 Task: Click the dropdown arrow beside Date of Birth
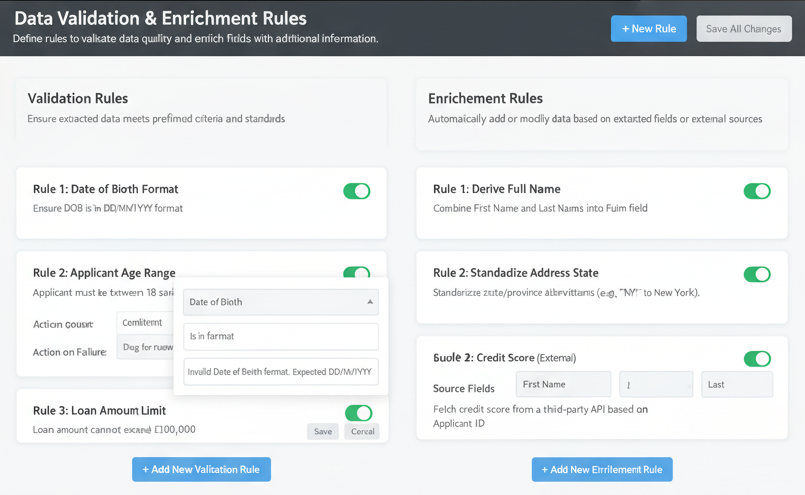pyautogui.click(x=369, y=302)
